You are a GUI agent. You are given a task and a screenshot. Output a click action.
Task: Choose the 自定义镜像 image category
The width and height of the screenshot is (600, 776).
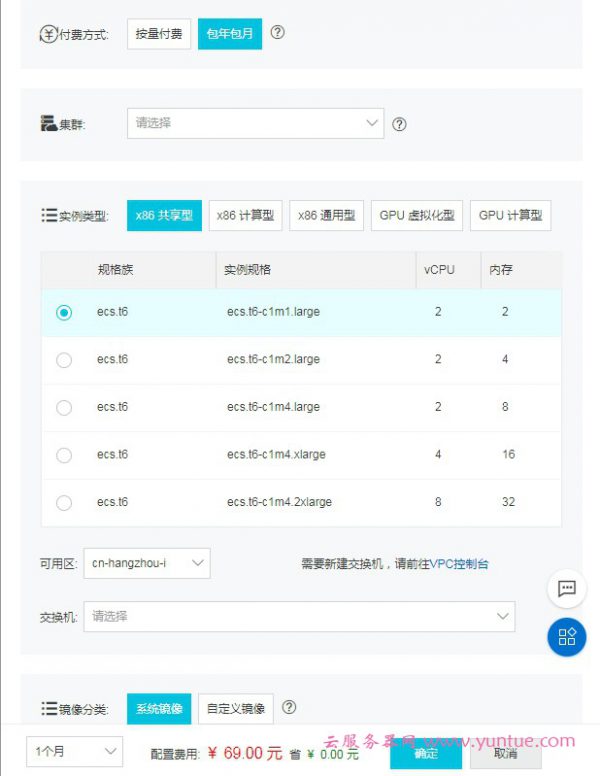coord(236,709)
